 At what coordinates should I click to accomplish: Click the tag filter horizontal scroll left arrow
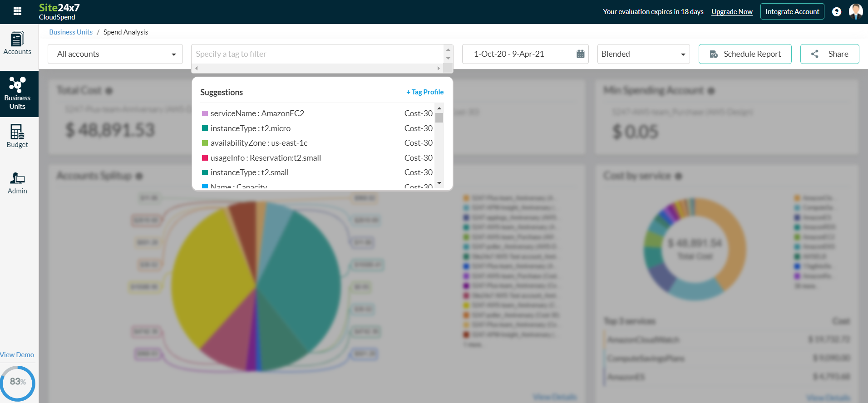[196, 68]
